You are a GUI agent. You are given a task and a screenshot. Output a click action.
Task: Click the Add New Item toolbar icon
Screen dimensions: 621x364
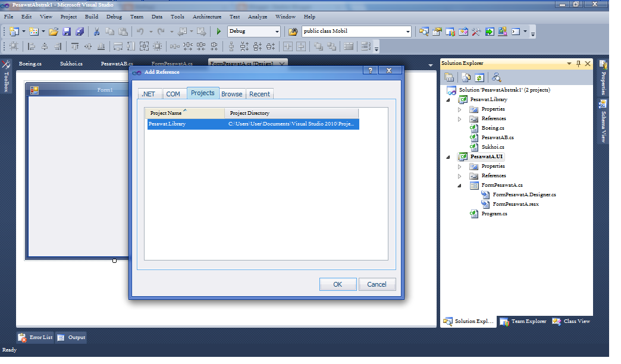34,32
